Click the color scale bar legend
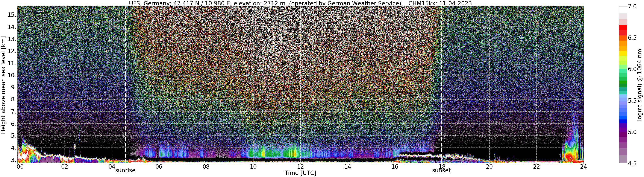 (x=623, y=85)
